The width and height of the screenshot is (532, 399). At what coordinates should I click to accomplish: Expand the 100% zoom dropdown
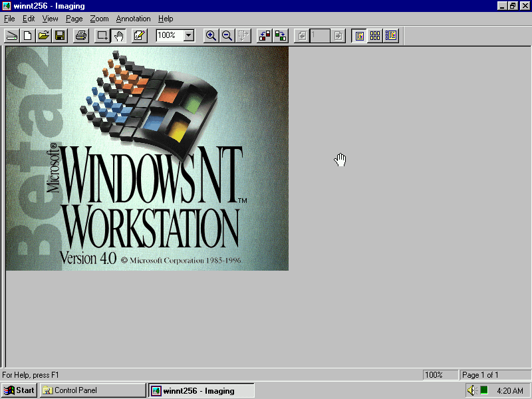point(188,36)
